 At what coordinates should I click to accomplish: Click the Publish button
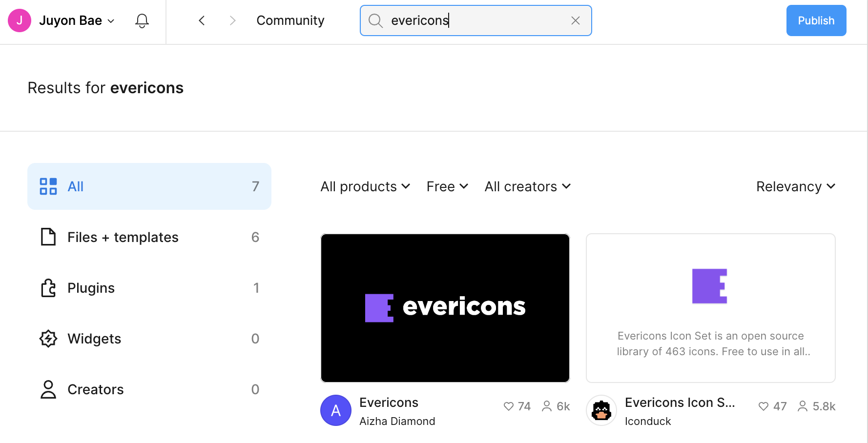click(x=816, y=20)
